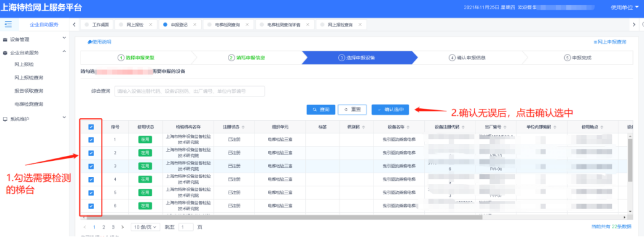Sort by 设备注册代码 column sort icon
Screen dimensions: 644x237
pyautogui.click(x=463, y=127)
